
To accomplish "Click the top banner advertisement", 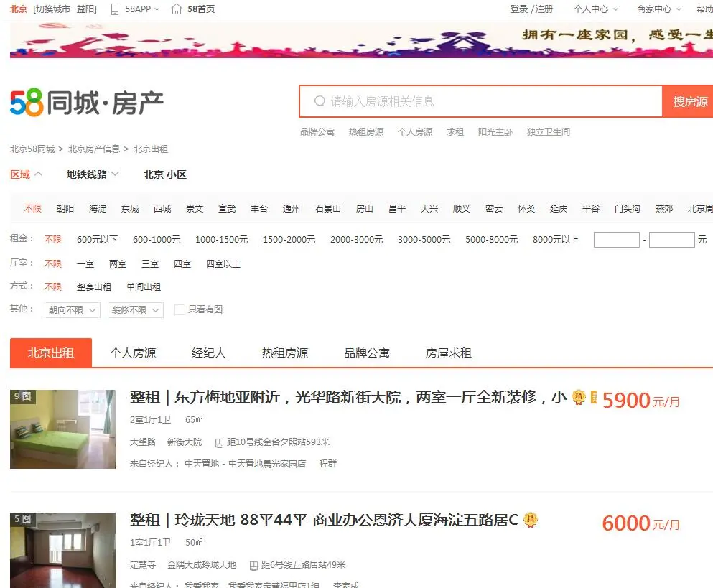I will click(361, 40).
